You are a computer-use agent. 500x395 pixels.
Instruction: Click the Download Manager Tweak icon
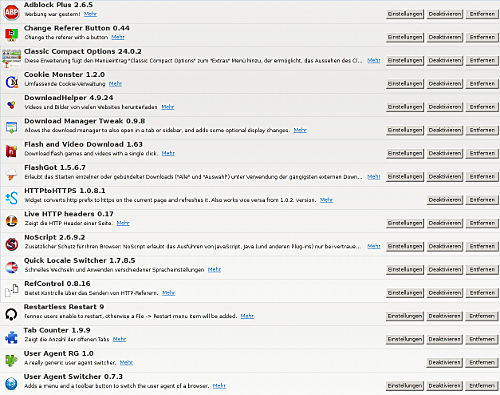(11, 128)
